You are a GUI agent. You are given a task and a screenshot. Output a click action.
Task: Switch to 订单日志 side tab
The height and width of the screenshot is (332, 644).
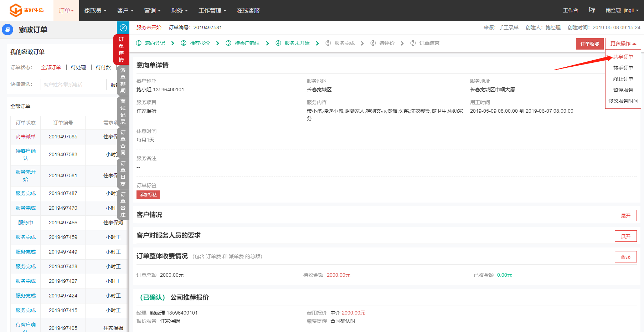tap(123, 173)
